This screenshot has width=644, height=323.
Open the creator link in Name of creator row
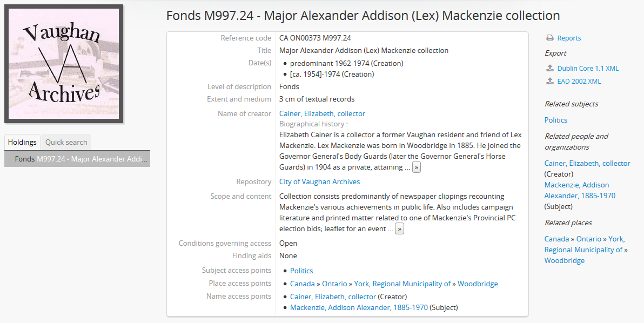click(x=322, y=114)
